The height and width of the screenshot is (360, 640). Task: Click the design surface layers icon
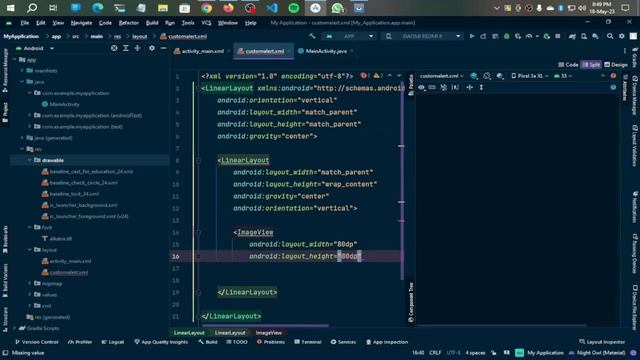click(x=474, y=76)
